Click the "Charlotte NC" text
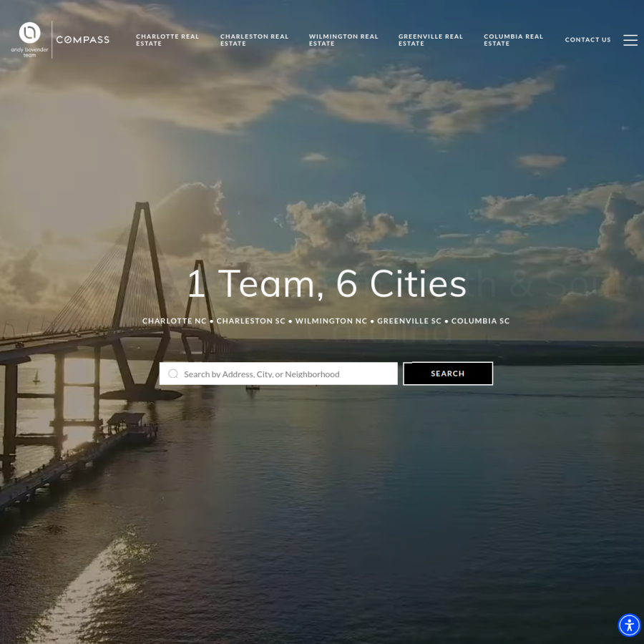The image size is (644, 644). [174, 321]
